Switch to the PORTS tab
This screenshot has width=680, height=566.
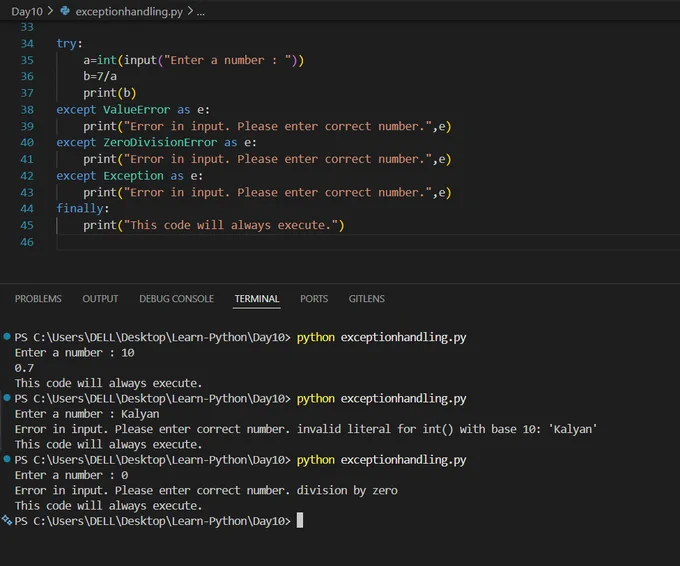click(314, 299)
